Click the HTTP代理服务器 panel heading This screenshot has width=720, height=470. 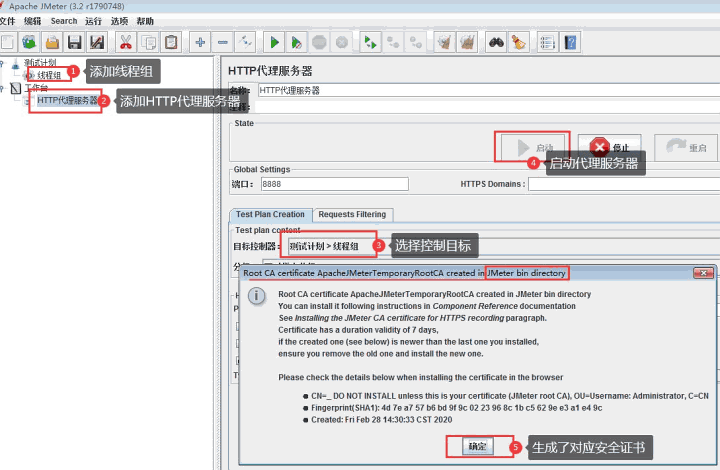(x=270, y=71)
